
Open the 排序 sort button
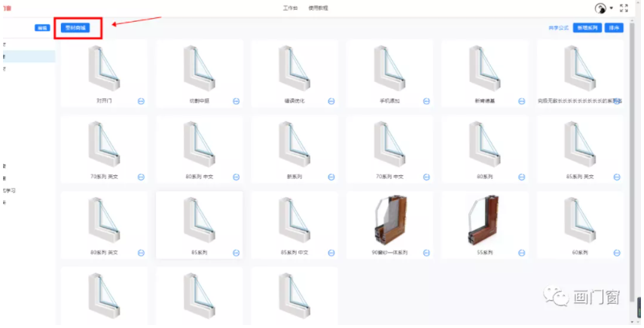[614, 28]
